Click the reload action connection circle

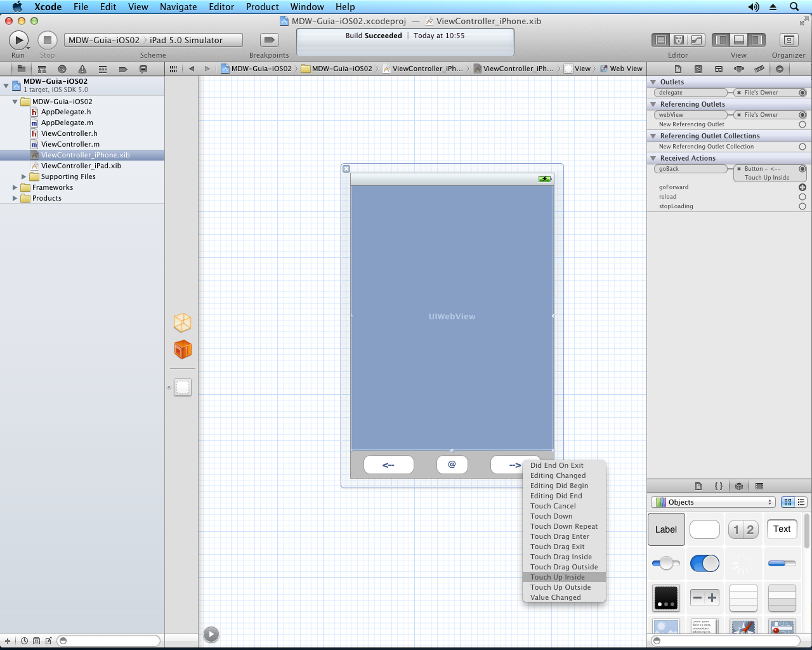[x=802, y=197]
